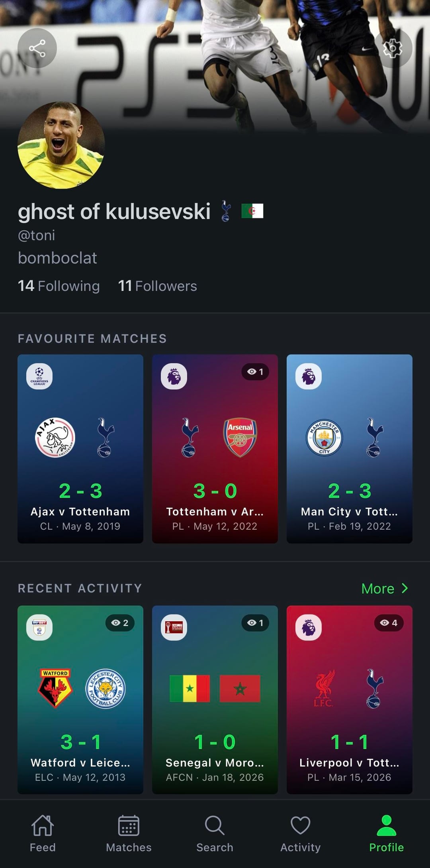Tap the Manchester City crest
The height and width of the screenshot is (868, 430).
click(x=324, y=437)
